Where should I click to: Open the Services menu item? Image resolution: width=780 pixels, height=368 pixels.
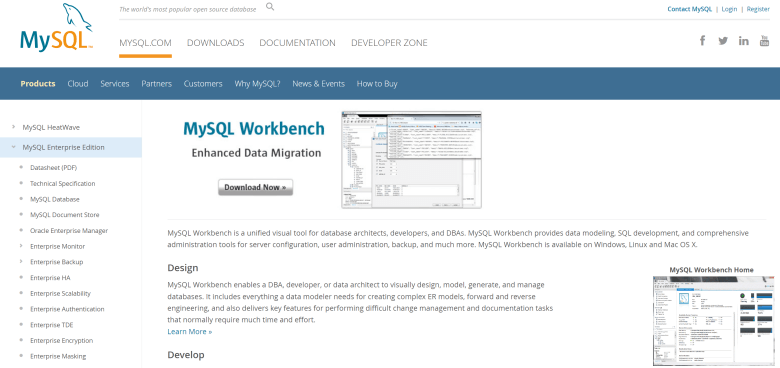pos(114,84)
